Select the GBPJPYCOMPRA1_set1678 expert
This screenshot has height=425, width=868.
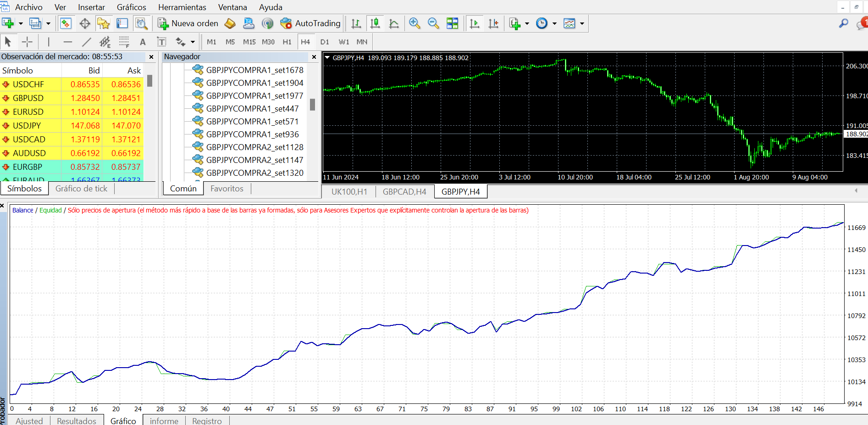pyautogui.click(x=255, y=70)
